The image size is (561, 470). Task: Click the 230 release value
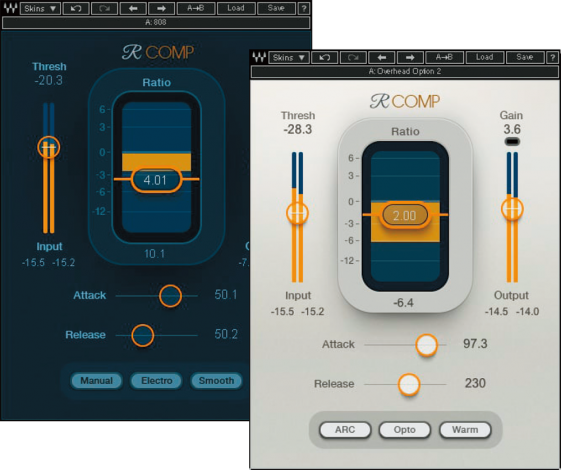click(475, 383)
